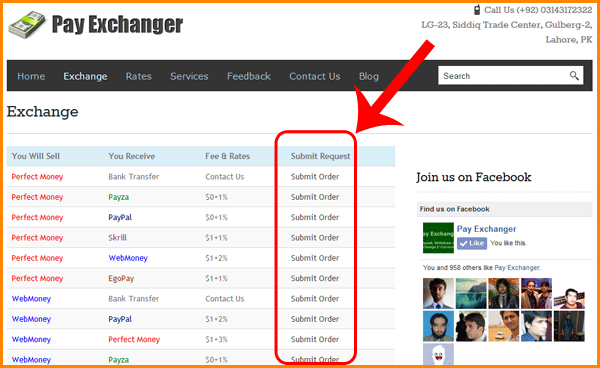This screenshot has width=600, height=368.
Task: Click WebMoney in the You Receive column
Action: [x=128, y=258]
